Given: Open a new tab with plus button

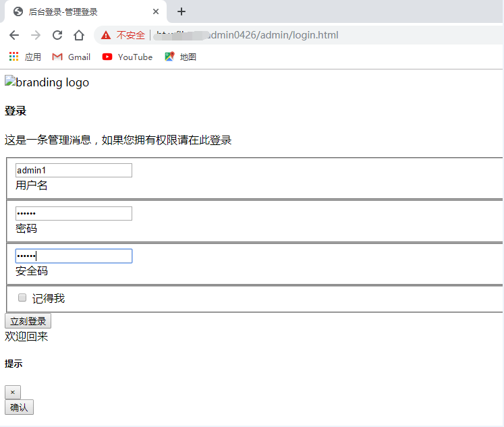Looking at the screenshot, I should 181,11.
